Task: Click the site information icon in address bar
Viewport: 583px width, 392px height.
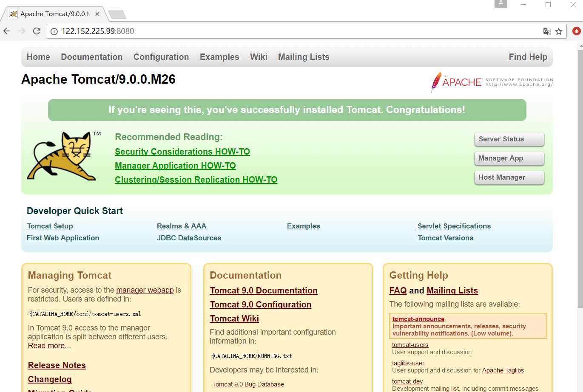Action: 54,31
